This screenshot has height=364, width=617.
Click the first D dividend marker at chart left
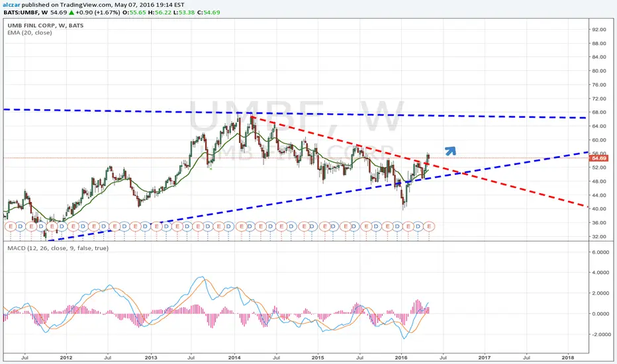[x=21, y=226]
